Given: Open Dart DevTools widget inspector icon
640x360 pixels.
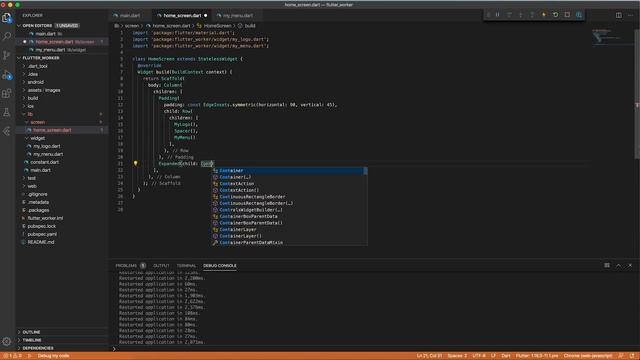Looking at the screenshot, I should (x=579, y=15).
